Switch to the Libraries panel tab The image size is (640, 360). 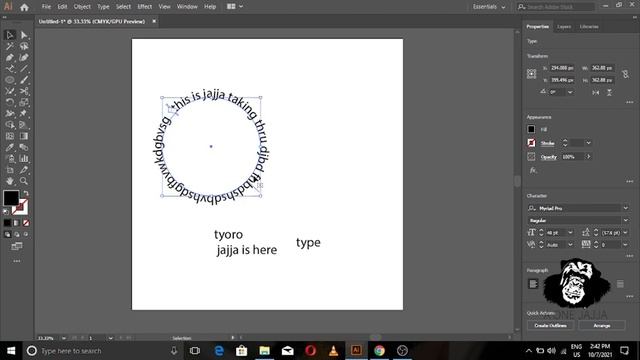(x=589, y=27)
